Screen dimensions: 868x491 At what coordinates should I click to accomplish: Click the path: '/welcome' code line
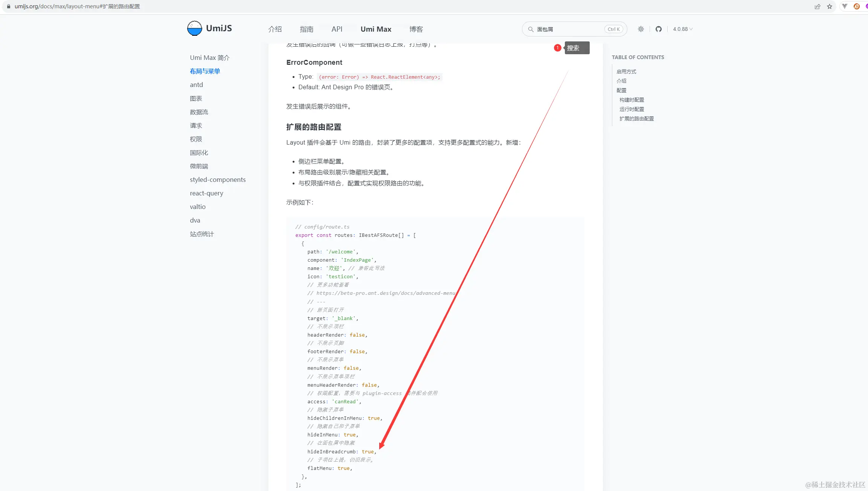tap(333, 252)
